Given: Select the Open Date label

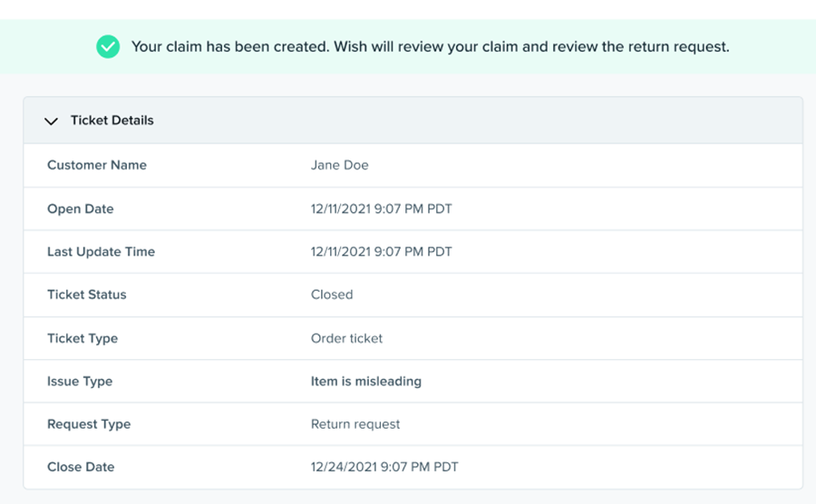Looking at the screenshot, I should tap(80, 208).
